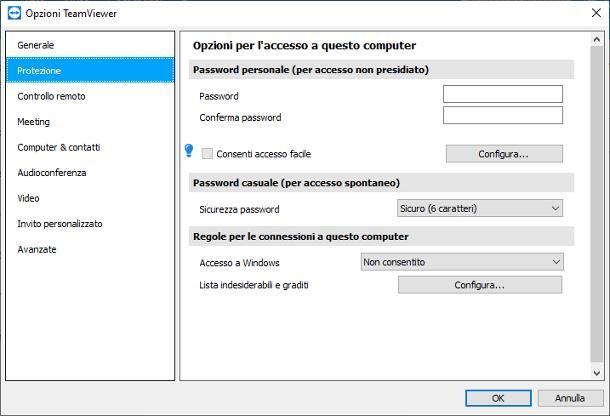Confirm settings with the OK button

[x=498, y=398]
